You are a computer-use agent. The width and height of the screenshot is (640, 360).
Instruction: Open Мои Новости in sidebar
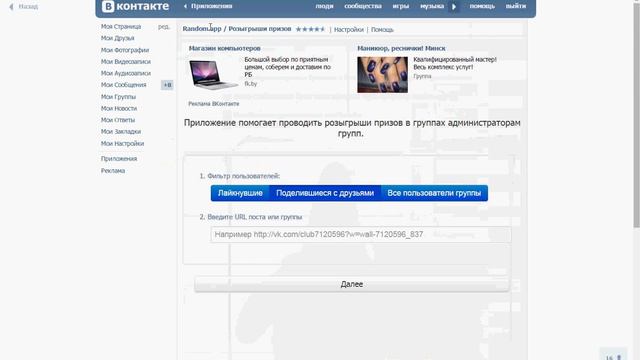[x=119, y=109]
